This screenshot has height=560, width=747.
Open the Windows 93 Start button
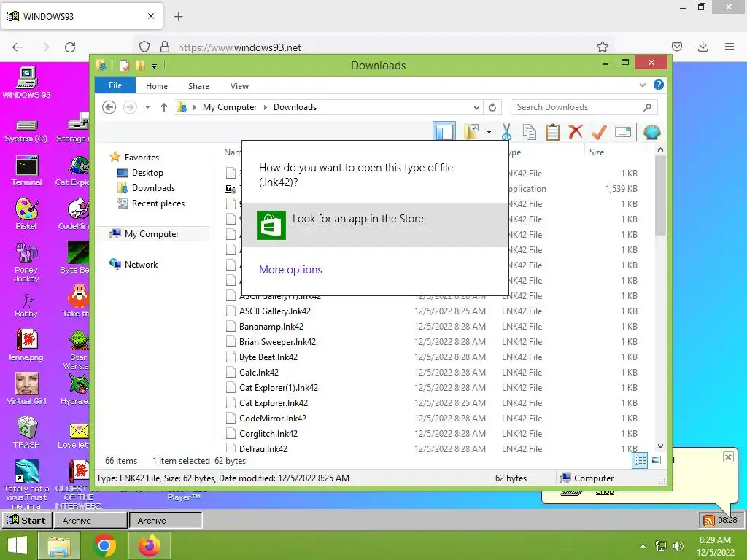coord(27,520)
